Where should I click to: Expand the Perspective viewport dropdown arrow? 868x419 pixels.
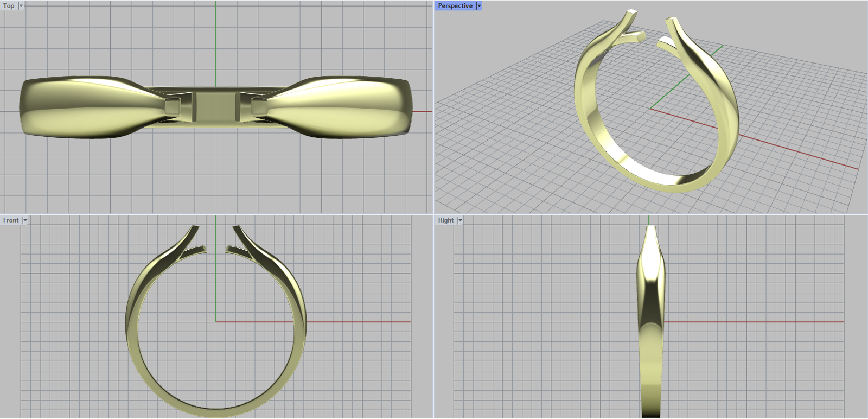pyautogui.click(x=479, y=6)
